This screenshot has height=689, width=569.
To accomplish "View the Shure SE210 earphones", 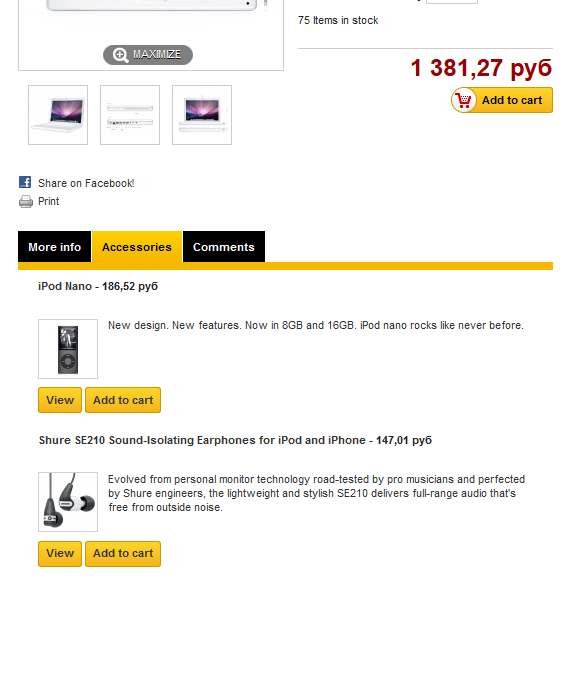I will (60, 554).
